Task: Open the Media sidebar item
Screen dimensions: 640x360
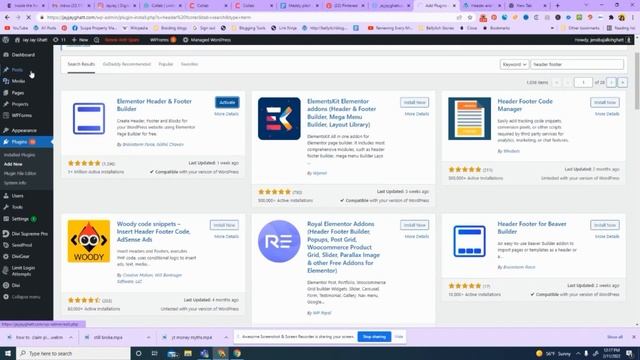Action: click(x=18, y=81)
